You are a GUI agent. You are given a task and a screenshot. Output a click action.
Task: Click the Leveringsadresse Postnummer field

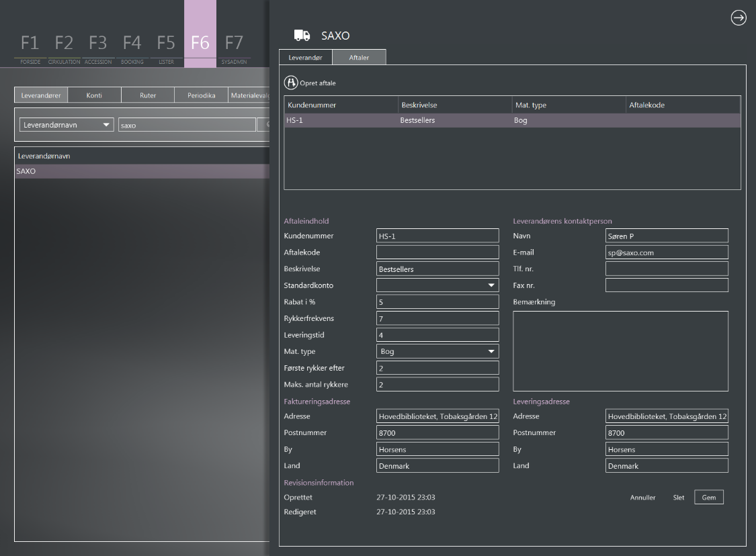[x=667, y=432]
